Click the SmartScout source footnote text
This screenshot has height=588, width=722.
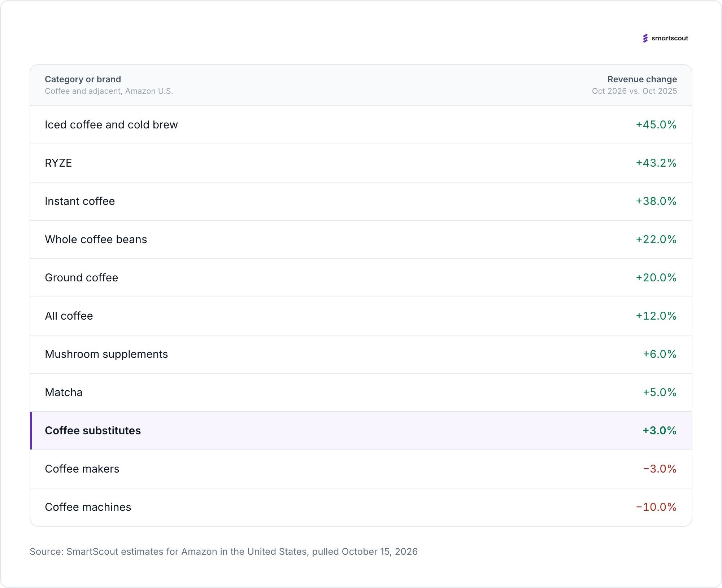pyautogui.click(x=224, y=552)
